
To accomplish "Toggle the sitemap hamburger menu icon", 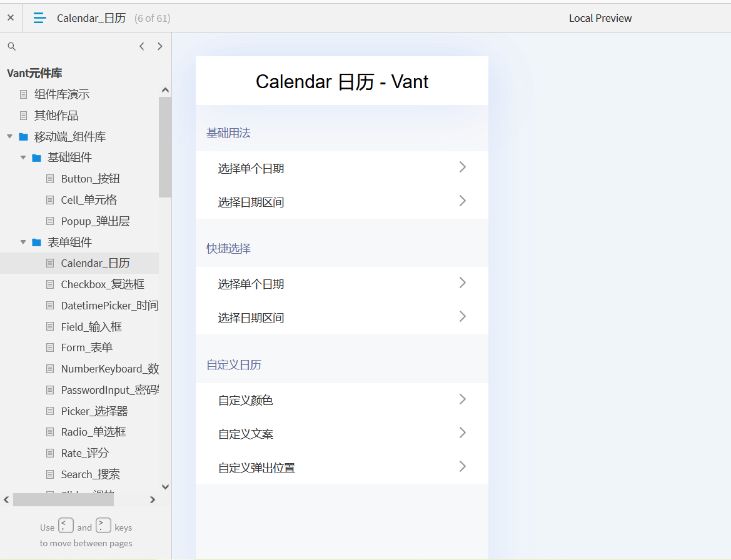I will click(x=39, y=17).
